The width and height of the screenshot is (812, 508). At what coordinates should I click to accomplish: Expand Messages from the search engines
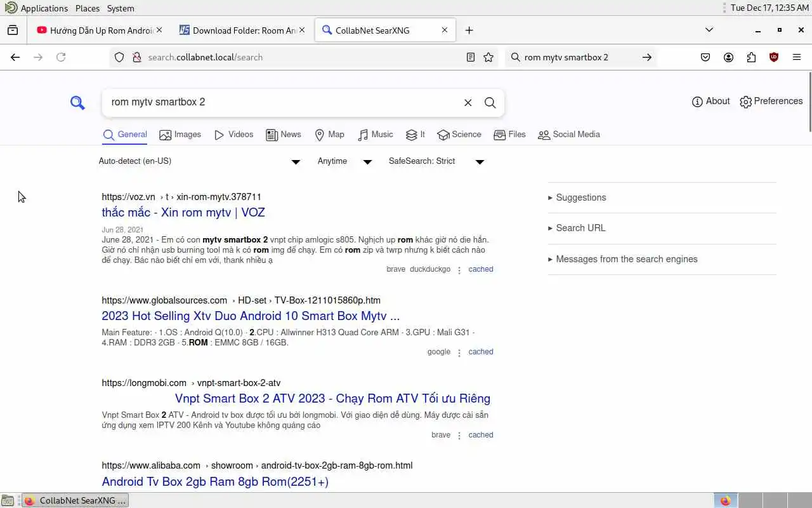[662, 259]
